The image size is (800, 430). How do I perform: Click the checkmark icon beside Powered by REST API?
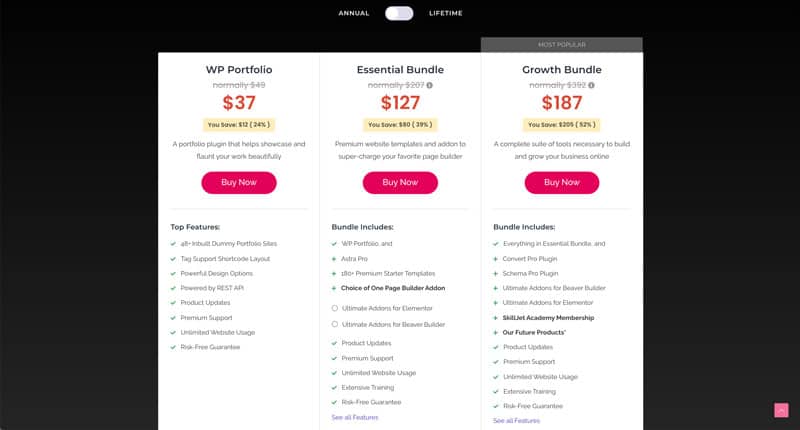(173, 288)
